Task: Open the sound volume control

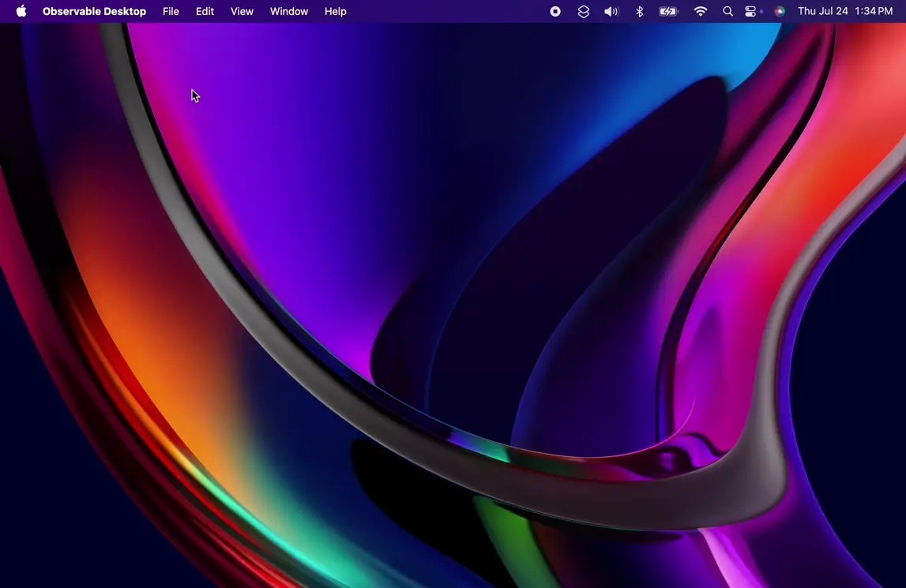Action: [611, 11]
